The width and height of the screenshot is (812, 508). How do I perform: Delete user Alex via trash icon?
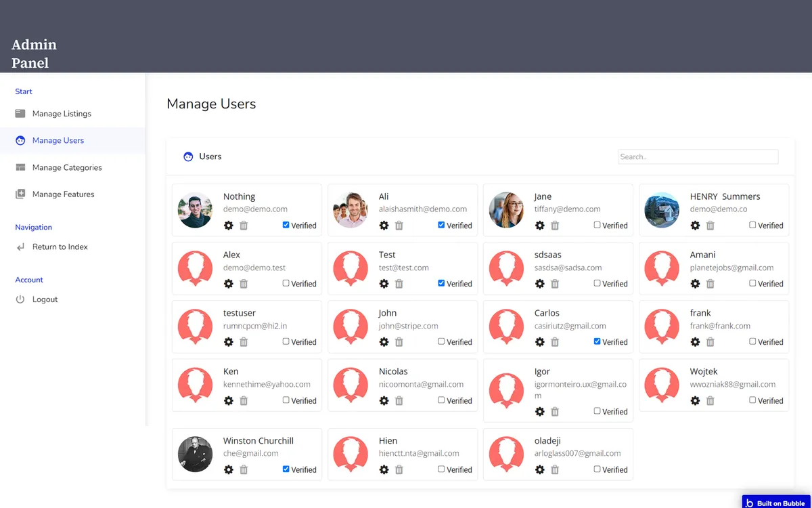(x=244, y=284)
